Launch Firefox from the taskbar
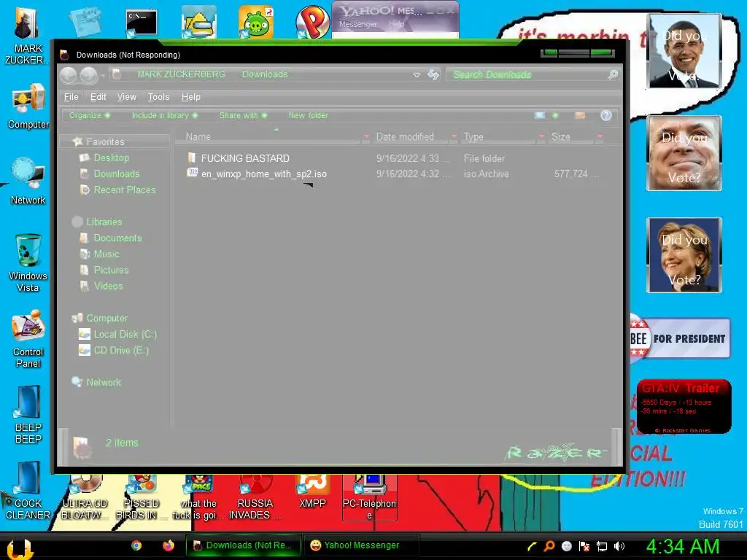The image size is (747, 560). pos(169,545)
